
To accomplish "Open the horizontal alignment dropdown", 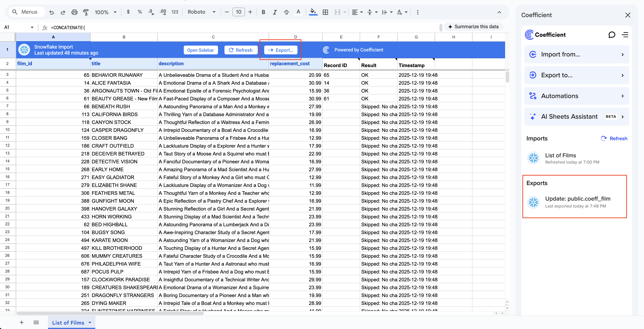I will (357, 12).
